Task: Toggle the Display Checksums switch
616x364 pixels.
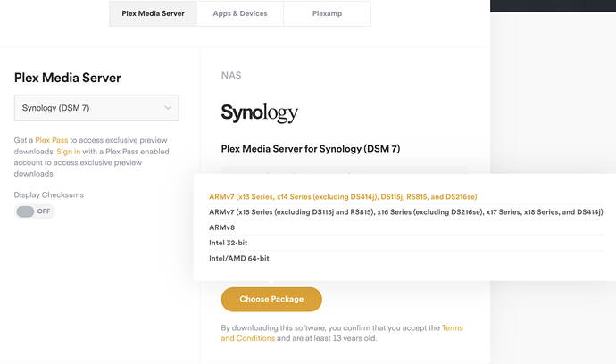Action: pos(35,211)
